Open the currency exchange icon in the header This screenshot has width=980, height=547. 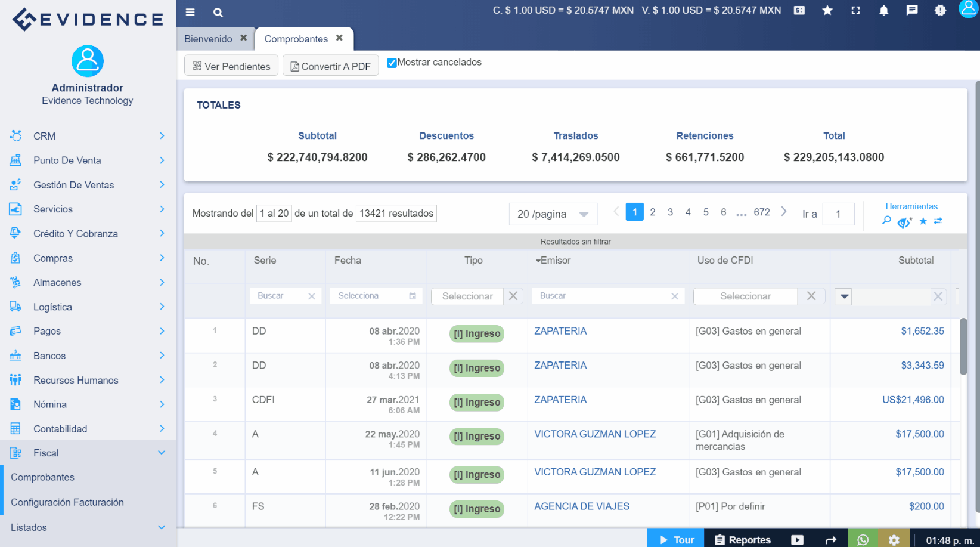coord(799,10)
